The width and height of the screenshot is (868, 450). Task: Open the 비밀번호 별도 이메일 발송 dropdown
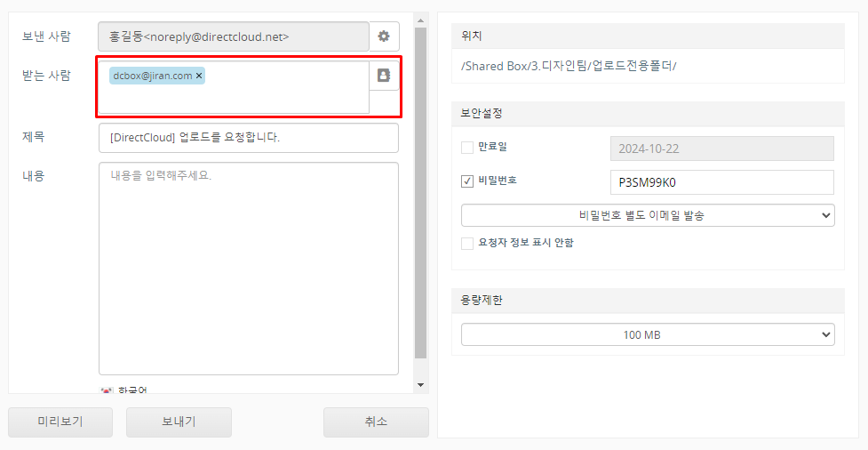[647, 215]
